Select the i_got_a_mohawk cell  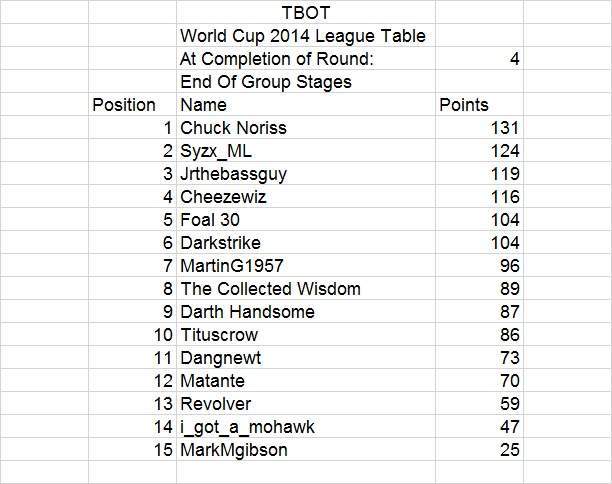306,426
